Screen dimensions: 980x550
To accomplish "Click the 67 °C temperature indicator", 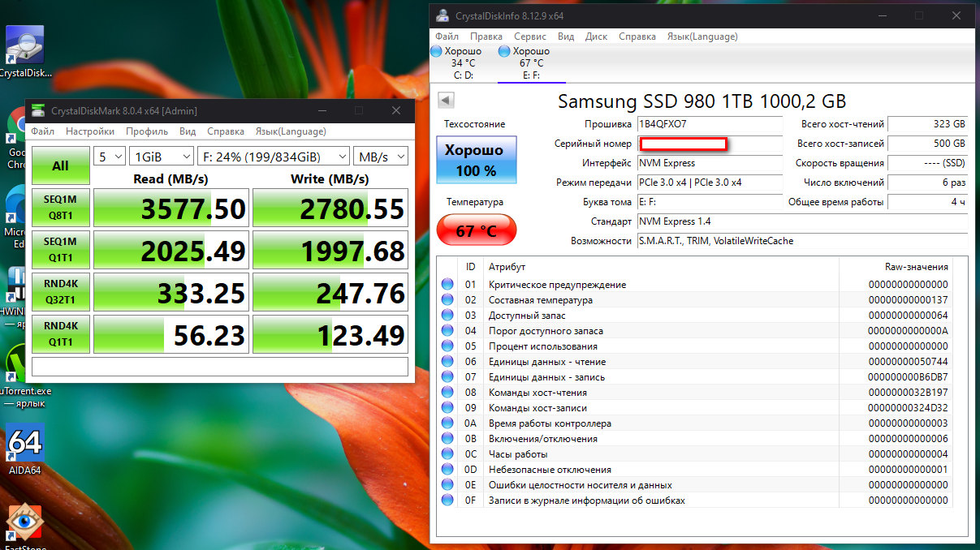I will 477,230.
